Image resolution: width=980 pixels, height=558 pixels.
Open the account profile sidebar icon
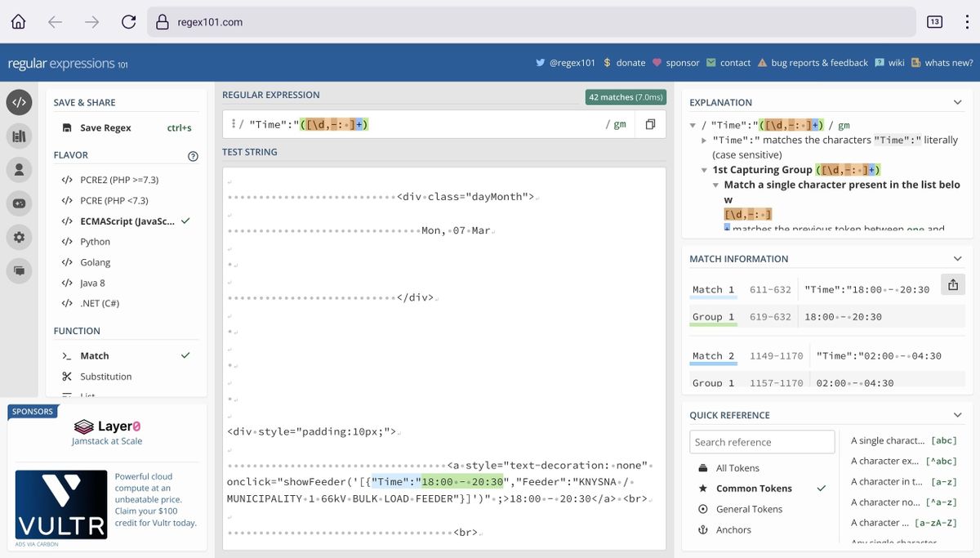[x=19, y=169]
